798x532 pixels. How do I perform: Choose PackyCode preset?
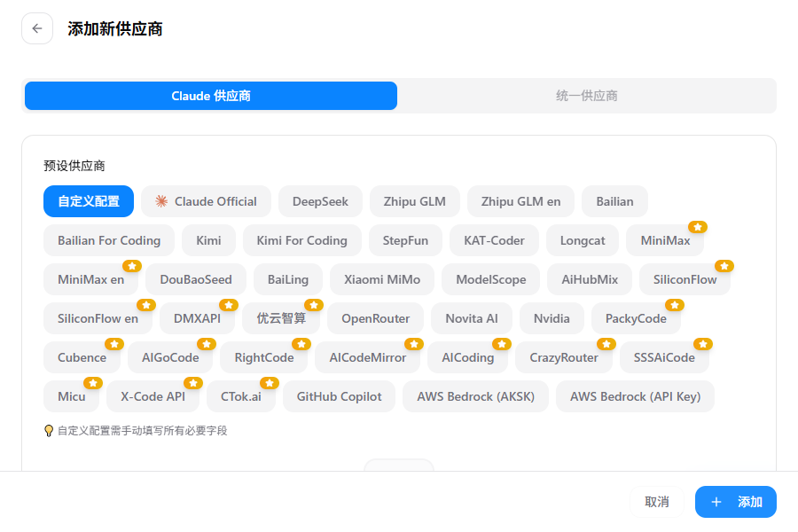[636, 318]
